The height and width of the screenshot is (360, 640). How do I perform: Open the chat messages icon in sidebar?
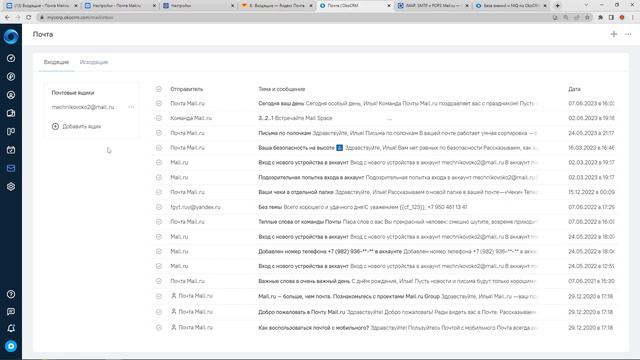coord(11,311)
